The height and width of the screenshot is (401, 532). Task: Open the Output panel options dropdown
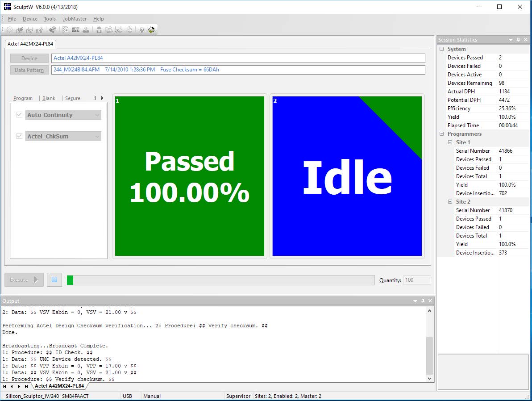point(415,301)
